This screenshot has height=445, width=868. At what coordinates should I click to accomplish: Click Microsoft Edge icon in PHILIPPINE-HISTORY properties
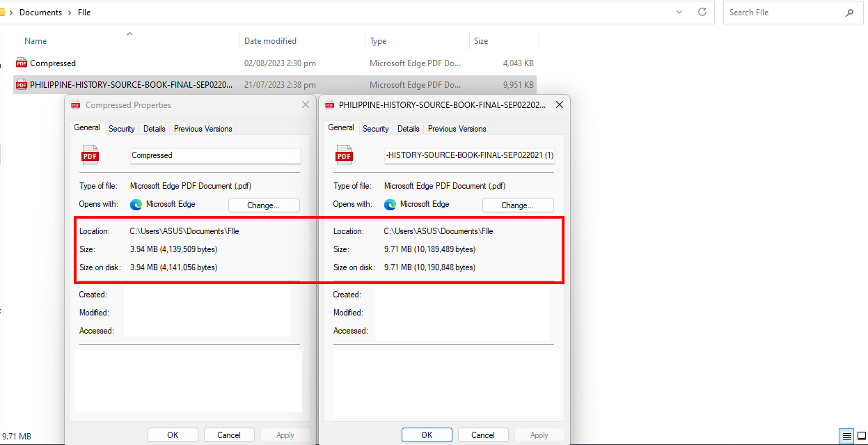coord(390,205)
